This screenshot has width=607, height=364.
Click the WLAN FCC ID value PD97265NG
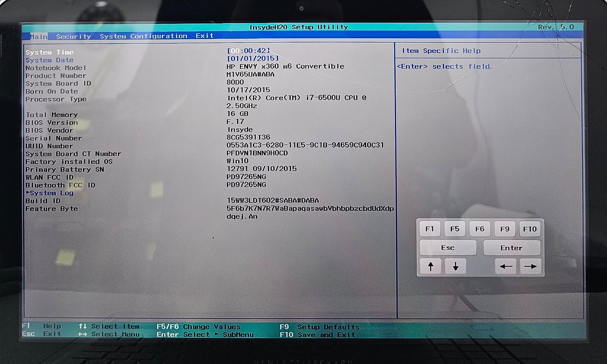click(246, 177)
